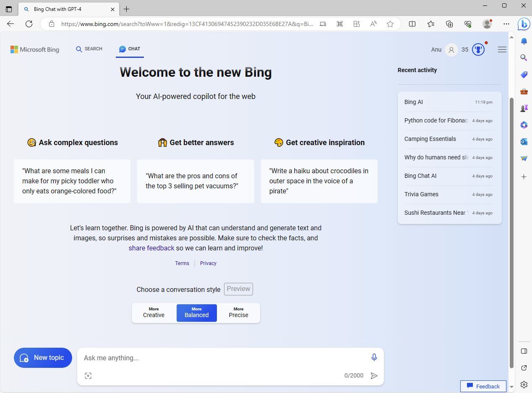The width and height of the screenshot is (532, 393).
Task: Click the visual search image icon
Action: [88, 376]
